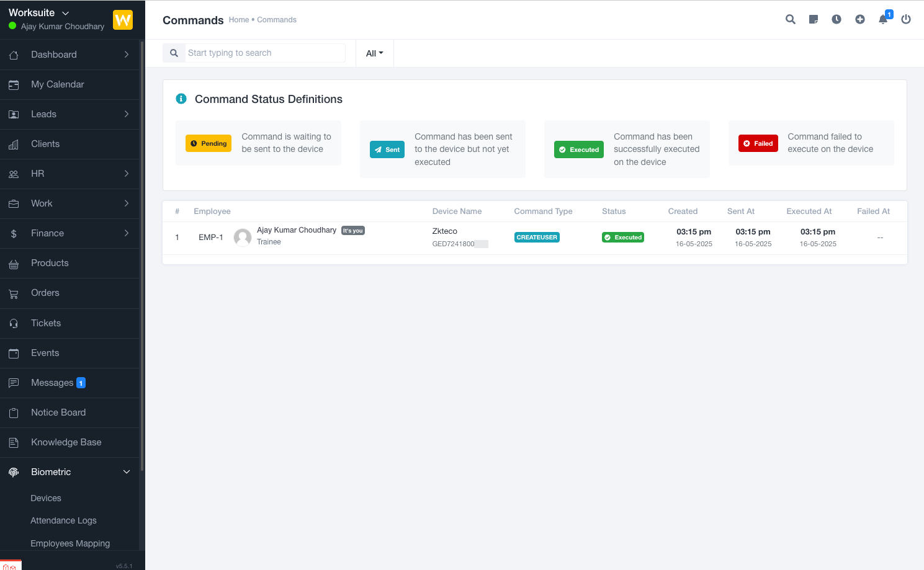Go to Employees Mapping in sidebar
The width and height of the screenshot is (924, 570).
click(x=70, y=543)
